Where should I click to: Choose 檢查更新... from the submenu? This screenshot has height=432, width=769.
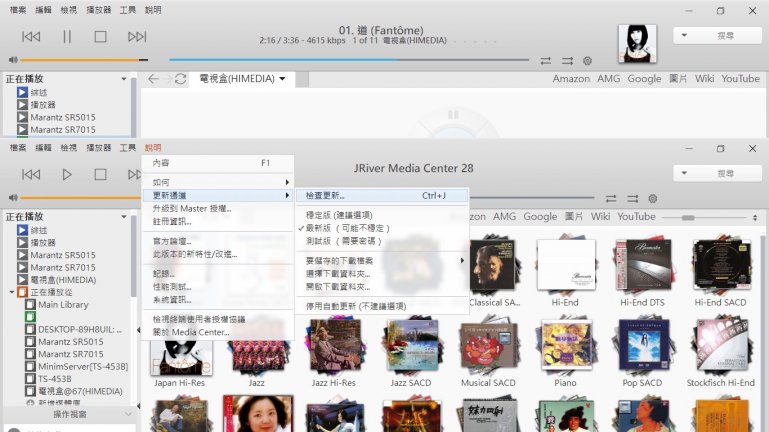click(382, 196)
